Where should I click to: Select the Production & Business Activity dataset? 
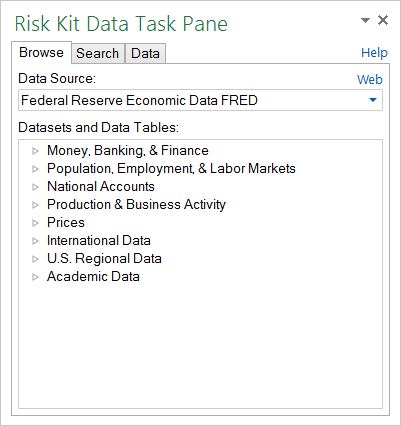pyautogui.click(x=136, y=205)
